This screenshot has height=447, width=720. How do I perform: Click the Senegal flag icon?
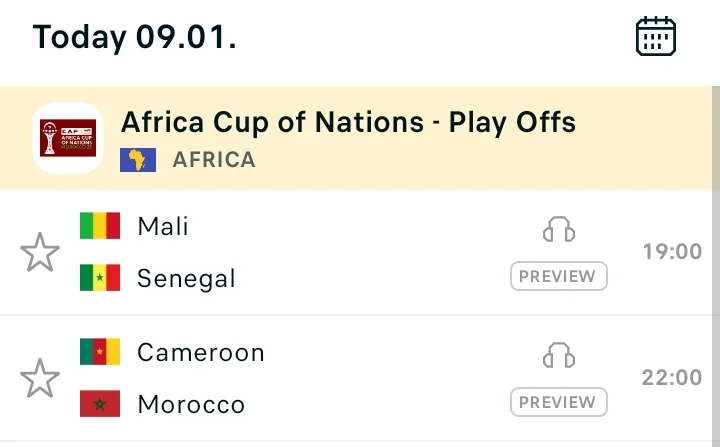tap(100, 278)
